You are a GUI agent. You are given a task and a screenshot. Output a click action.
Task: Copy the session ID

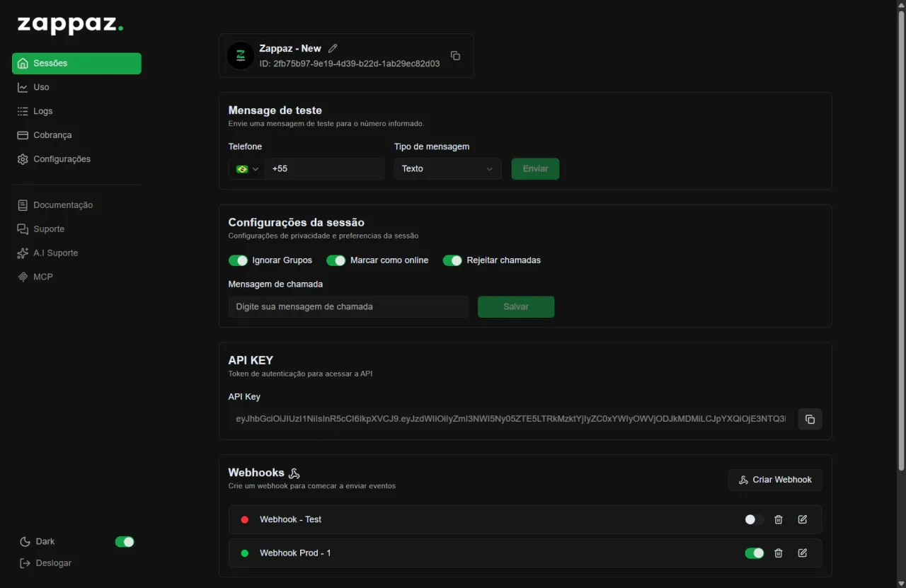point(456,56)
